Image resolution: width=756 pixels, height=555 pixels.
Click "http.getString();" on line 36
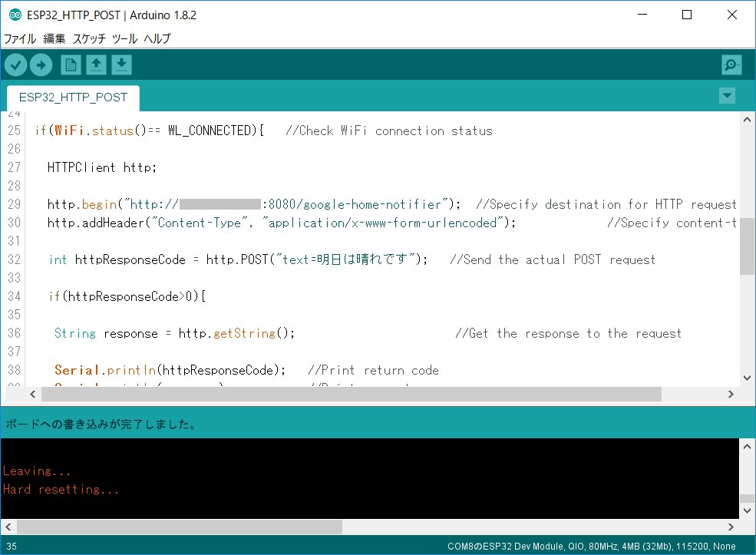point(236,333)
